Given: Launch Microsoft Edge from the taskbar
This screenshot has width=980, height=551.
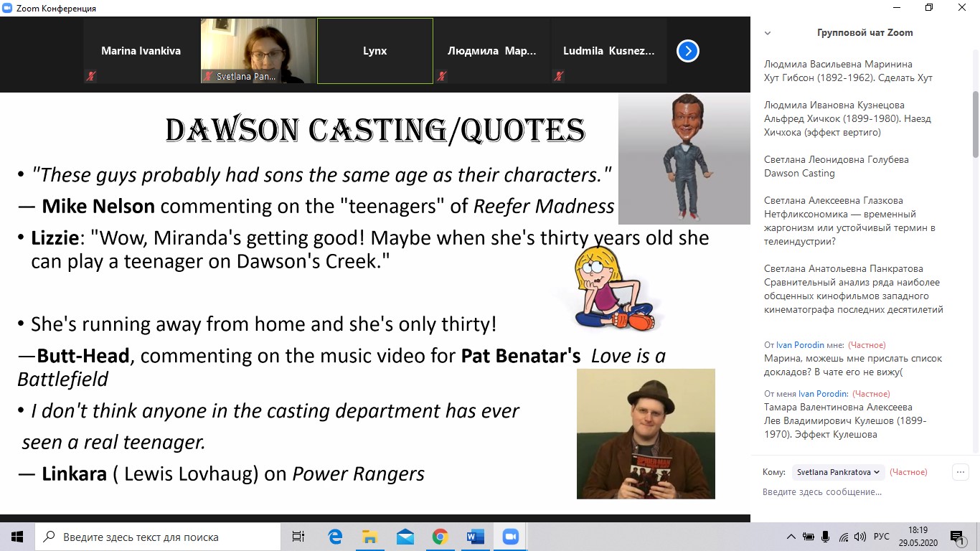Looking at the screenshot, I should pos(335,537).
